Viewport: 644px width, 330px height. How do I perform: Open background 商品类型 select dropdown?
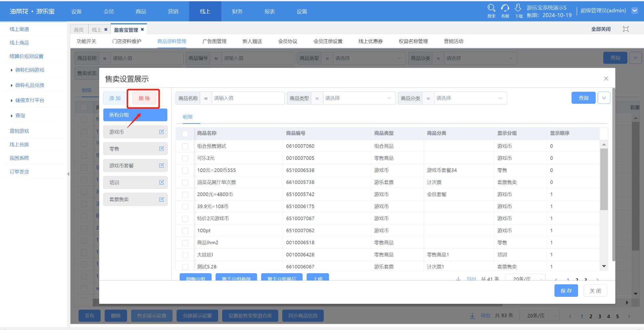[x=369, y=58]
